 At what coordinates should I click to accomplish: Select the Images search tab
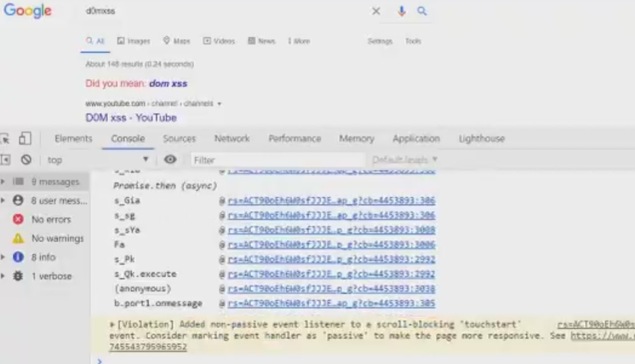tap(133, 41)
